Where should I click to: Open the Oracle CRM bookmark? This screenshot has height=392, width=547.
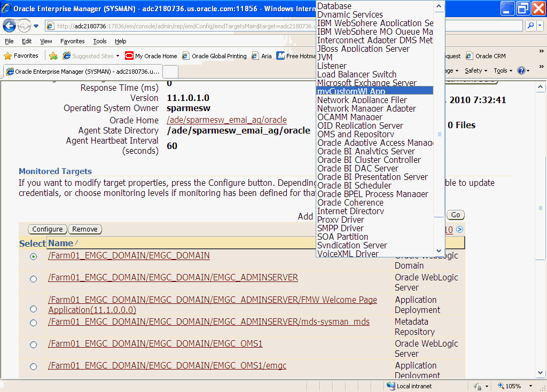click(486, 56)
